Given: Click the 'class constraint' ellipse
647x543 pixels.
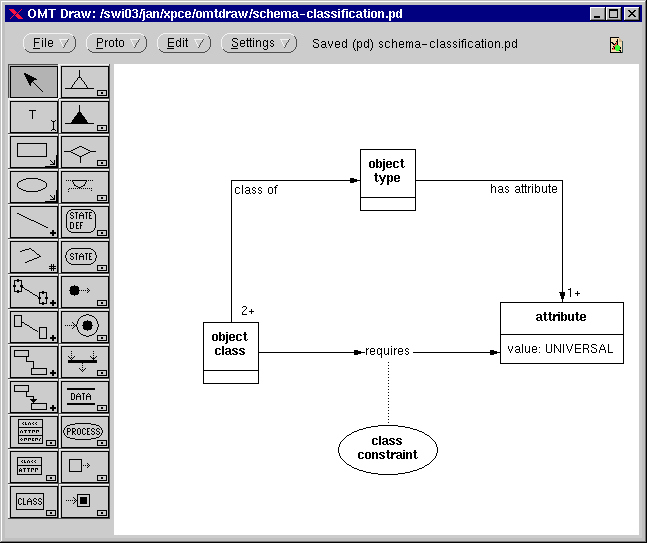Looking at the screenshot, I should tap(387, 448).
